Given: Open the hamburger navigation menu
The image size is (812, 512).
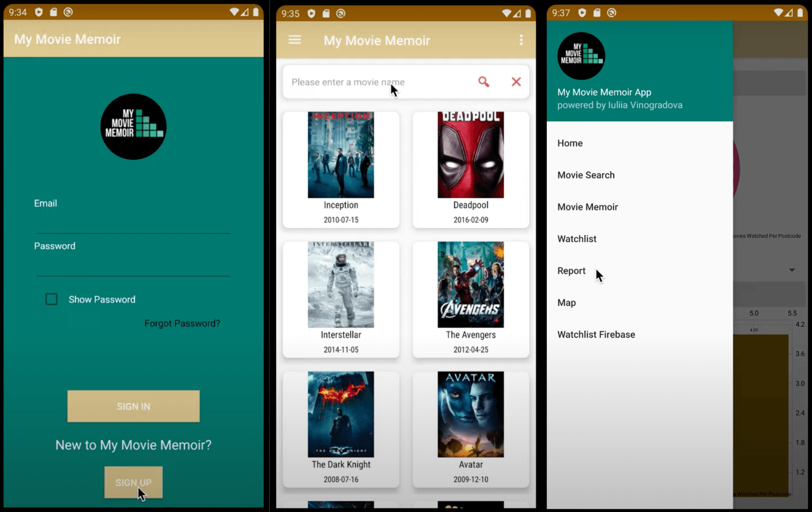Looking at the screenshot, I should (x=295, y=40).
